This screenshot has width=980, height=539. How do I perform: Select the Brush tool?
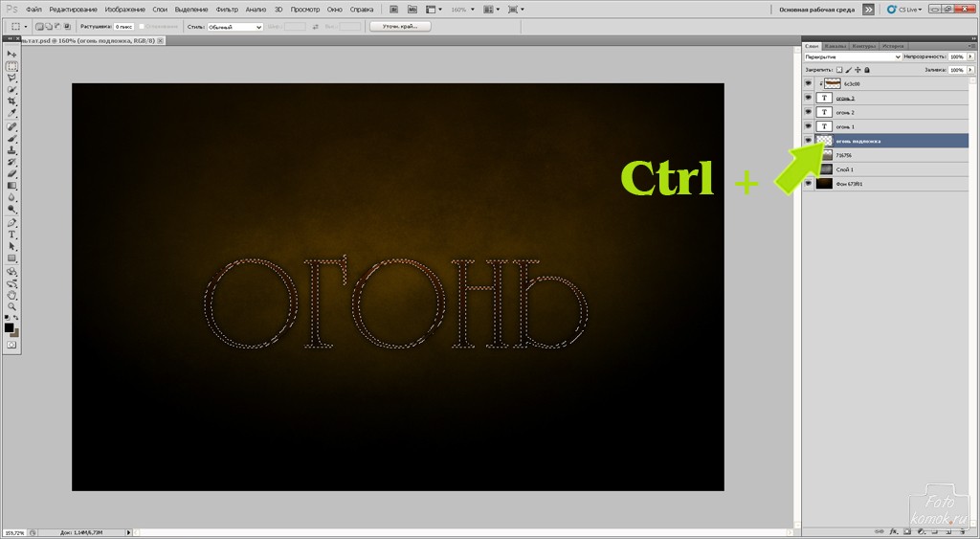11,139
